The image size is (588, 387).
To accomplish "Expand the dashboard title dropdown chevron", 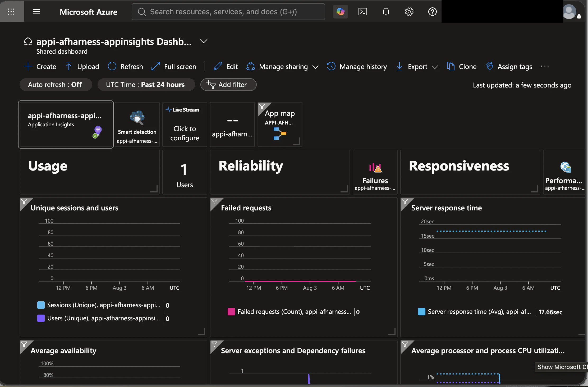I will click(203, 41).
